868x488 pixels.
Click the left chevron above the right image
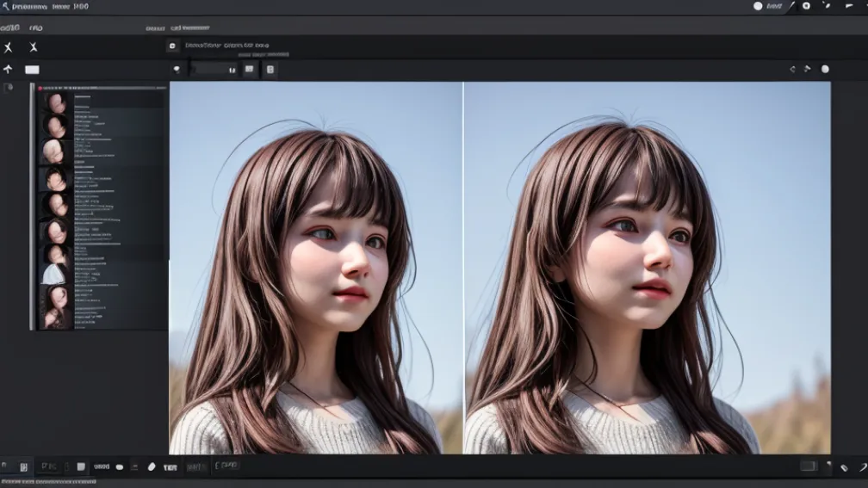point(792,69)
